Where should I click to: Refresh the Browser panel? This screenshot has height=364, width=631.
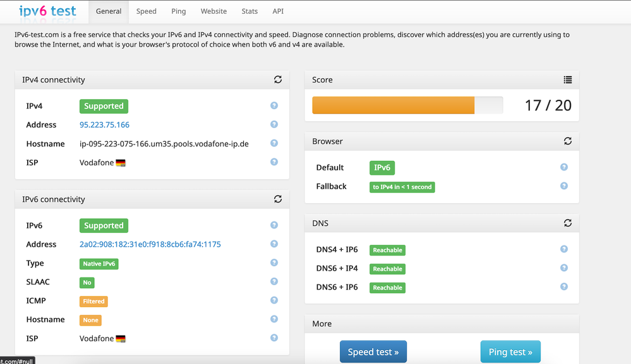567,141
